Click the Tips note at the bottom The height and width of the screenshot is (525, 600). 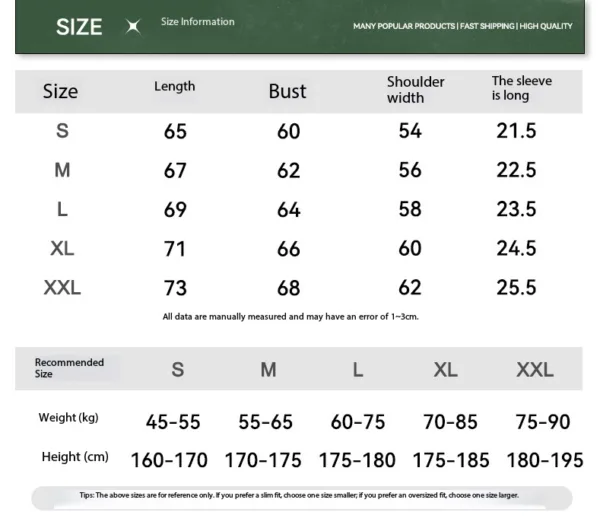(x=299, y=495)
